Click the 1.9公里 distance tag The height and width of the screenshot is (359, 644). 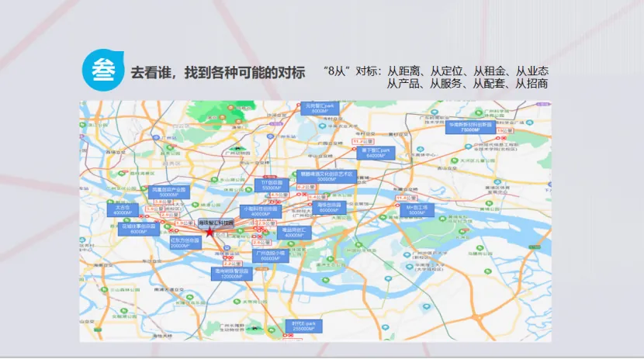[185, 223]
